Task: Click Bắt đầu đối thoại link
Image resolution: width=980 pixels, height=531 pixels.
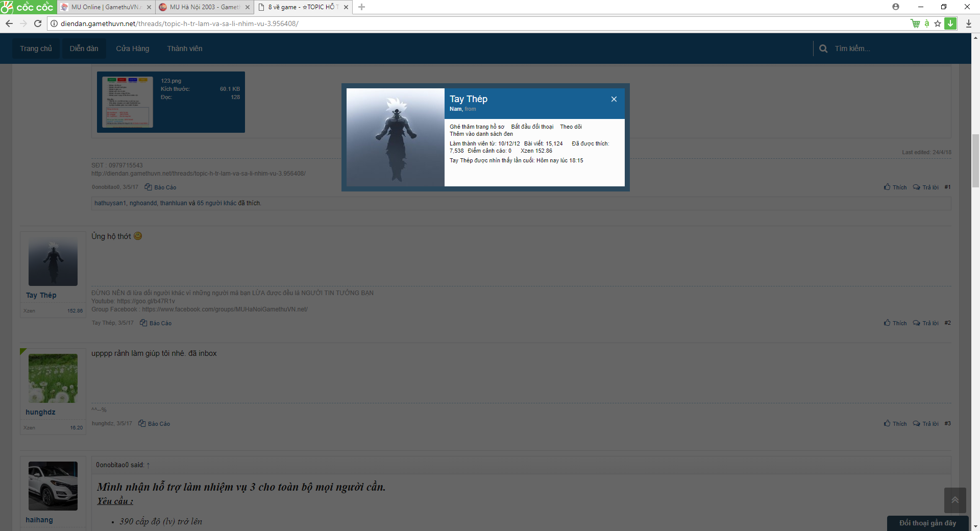Action: pyautogui.click(x=532, y=127)
